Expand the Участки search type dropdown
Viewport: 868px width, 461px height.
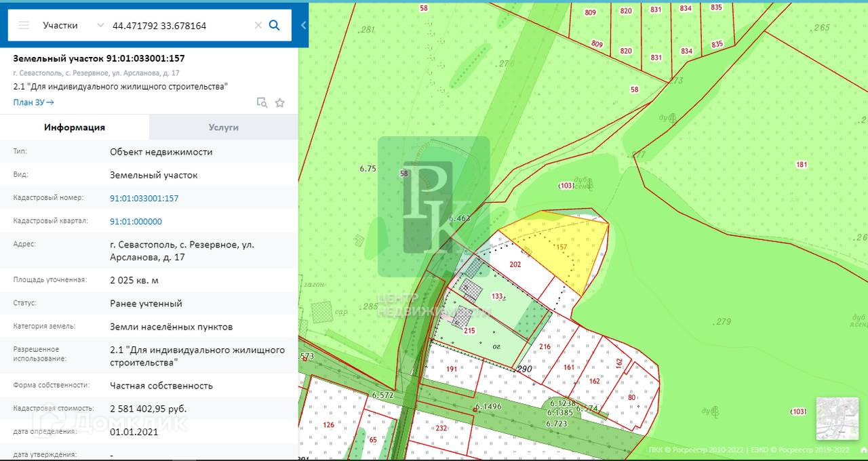tap(100, 26)
